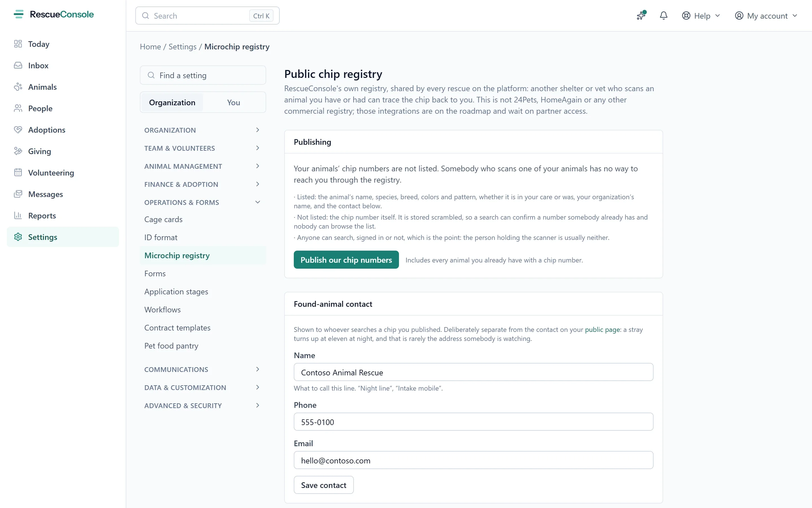The image size is (812, 508).
Task: Open Volunteering calendar icon
Action: pyautogui.click(x=18, y=173)
